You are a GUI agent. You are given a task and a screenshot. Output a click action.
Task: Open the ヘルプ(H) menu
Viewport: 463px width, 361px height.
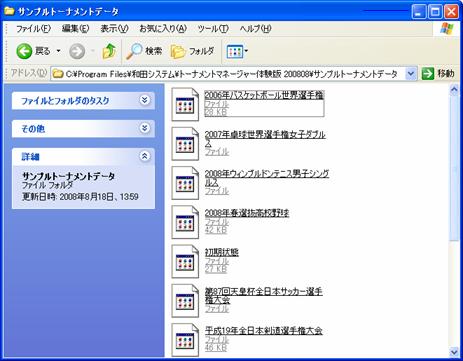coord(255,29)
